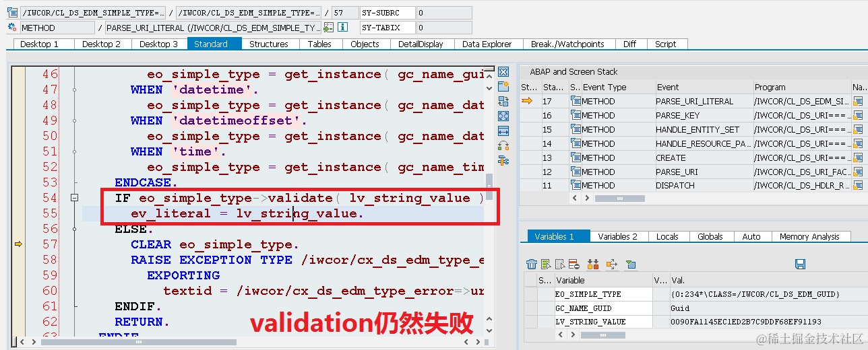Switch to the Desktop 3 tab
The width and height of the screenshot is (868, 350).
tap(159, 44)
